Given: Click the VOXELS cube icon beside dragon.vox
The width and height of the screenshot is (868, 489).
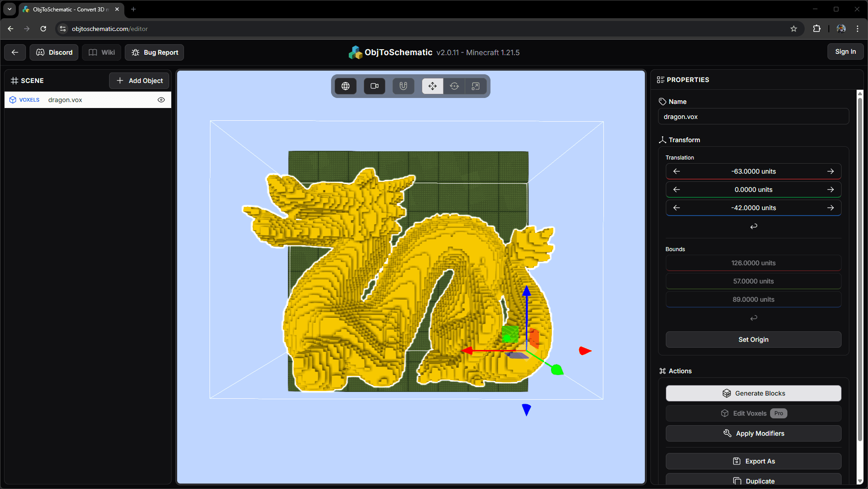Looking at the screenshot, I should pyautogui.click(x=13, y=100).
